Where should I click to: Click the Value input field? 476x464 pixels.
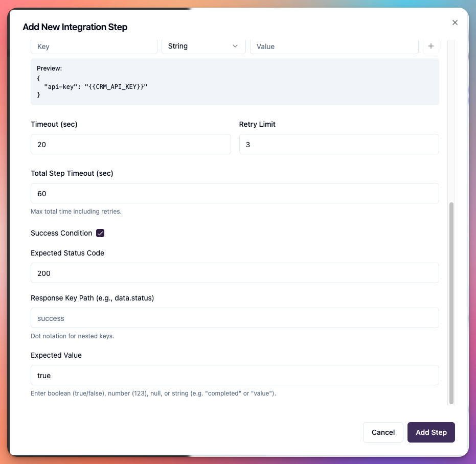click(334, 46)
